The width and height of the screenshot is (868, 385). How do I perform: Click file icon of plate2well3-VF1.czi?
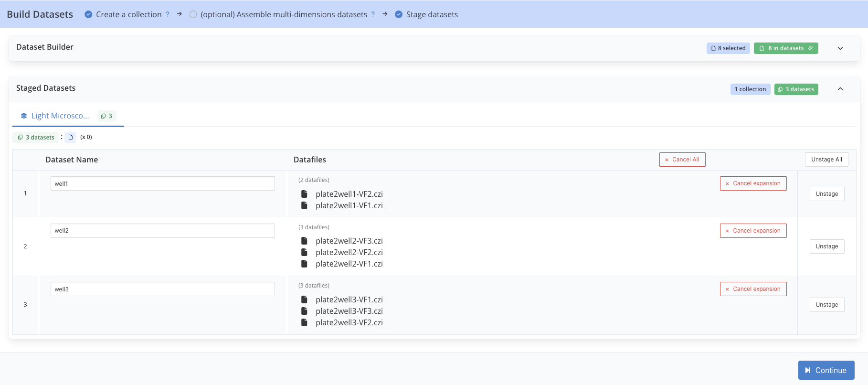pos(304,299)
